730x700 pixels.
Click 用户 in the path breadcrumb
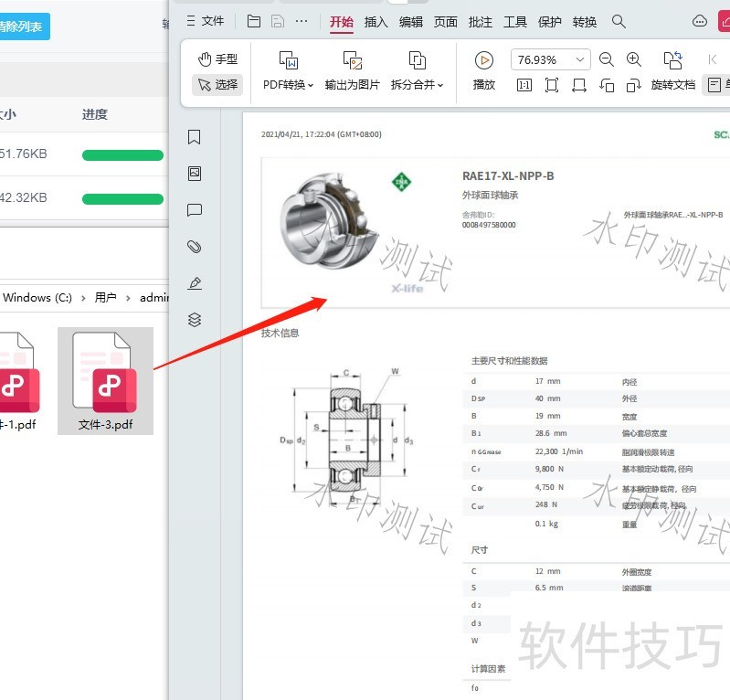click(x=105, y=297)
